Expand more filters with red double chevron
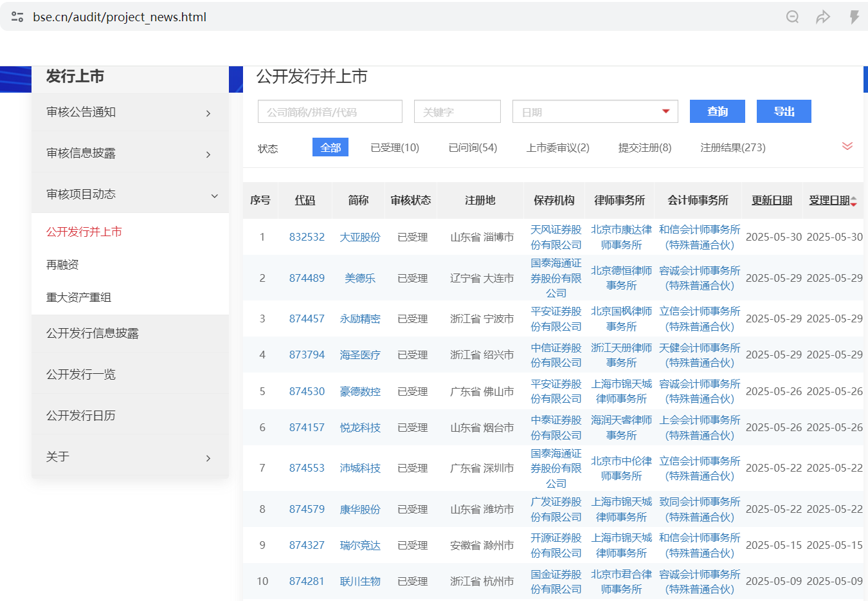The image size is (868, 601). click(847, 146)
